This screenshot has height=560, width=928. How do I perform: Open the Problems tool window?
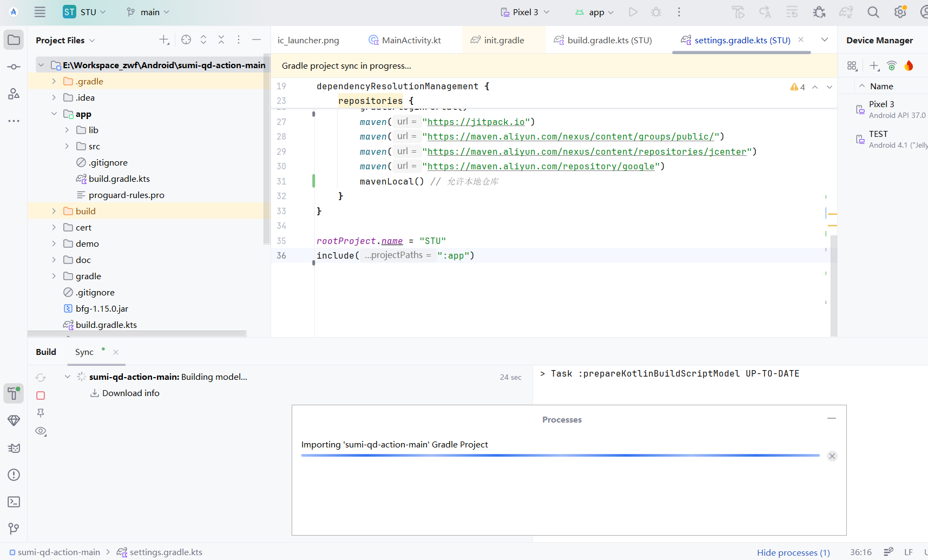14,475
